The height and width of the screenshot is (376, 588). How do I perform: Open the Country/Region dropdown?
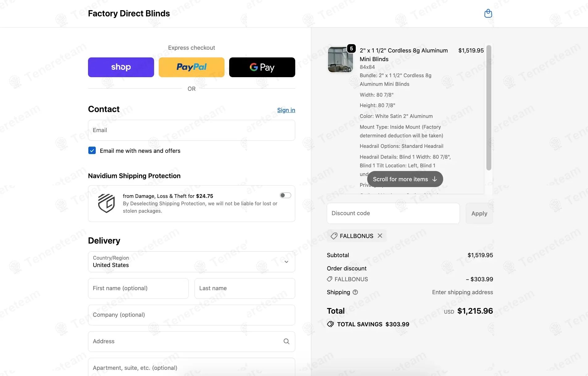tap(191, 262)
